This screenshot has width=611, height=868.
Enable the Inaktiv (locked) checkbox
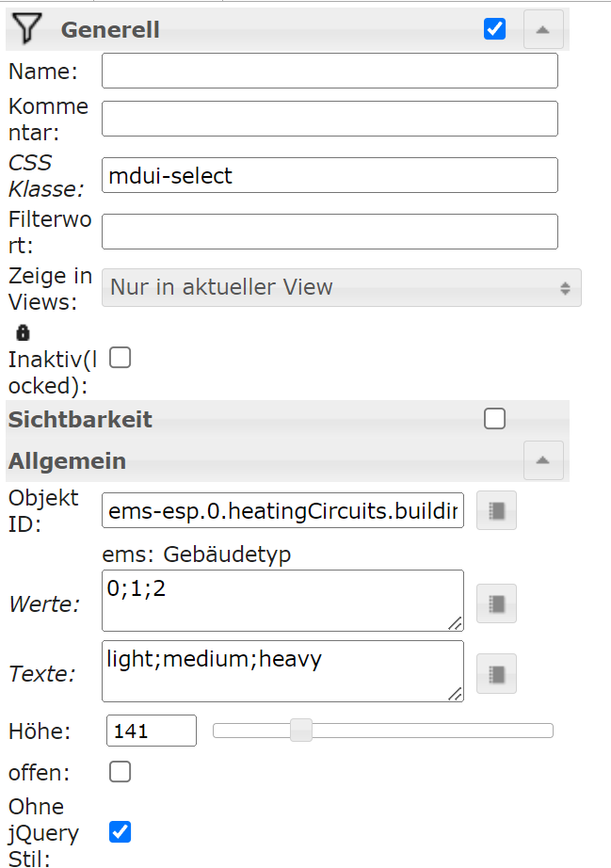pyautogui.click(x=120, y=358)
